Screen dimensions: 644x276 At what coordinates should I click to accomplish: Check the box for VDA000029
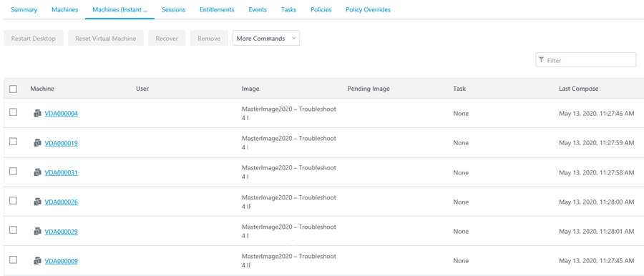[x=13, y=230]
